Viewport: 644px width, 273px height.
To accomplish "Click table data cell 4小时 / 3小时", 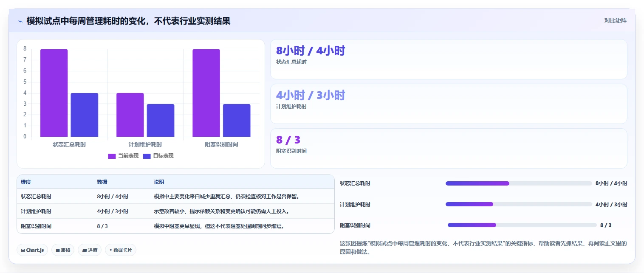I will tap(113, 211).
